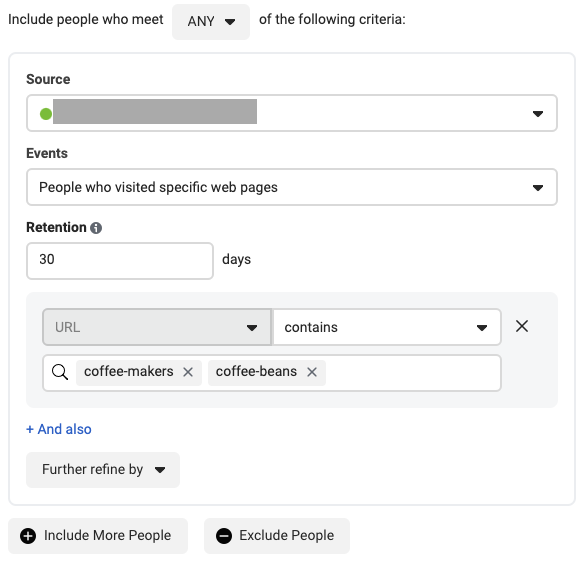Click the Retention info icon
This screenshot has width=586, height=568.
(x=96, y=228)
